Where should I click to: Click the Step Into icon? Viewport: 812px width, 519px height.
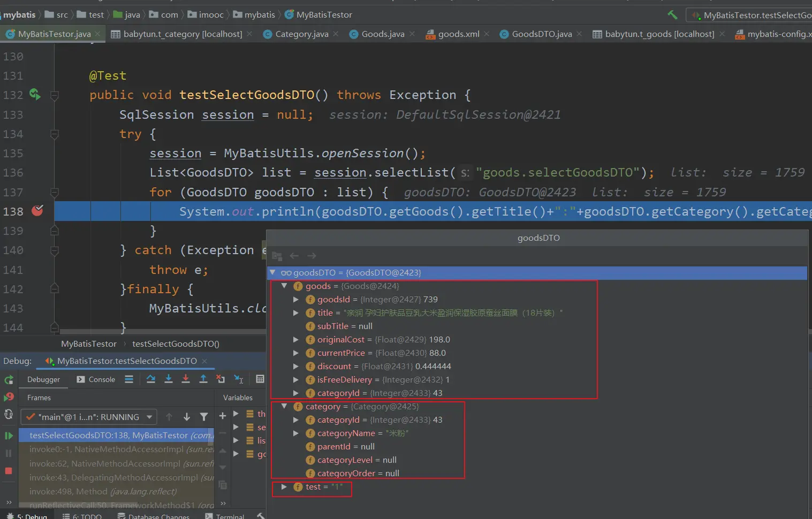(169, 379)
